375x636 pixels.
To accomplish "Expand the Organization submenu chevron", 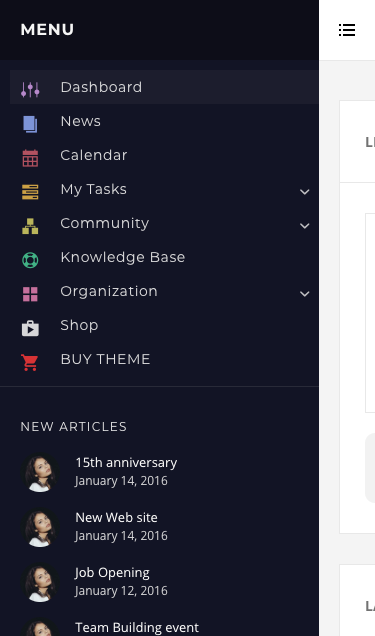I will pyautogui.click(x=305, y=294).
